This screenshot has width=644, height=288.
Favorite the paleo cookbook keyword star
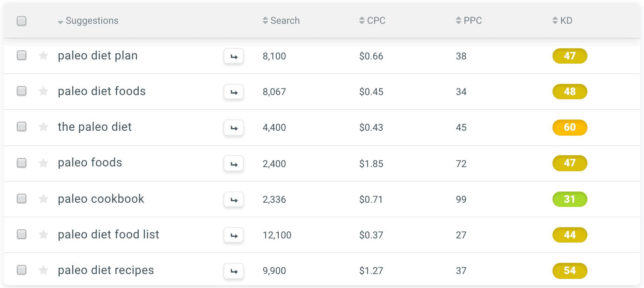click(x=43, y=199)
